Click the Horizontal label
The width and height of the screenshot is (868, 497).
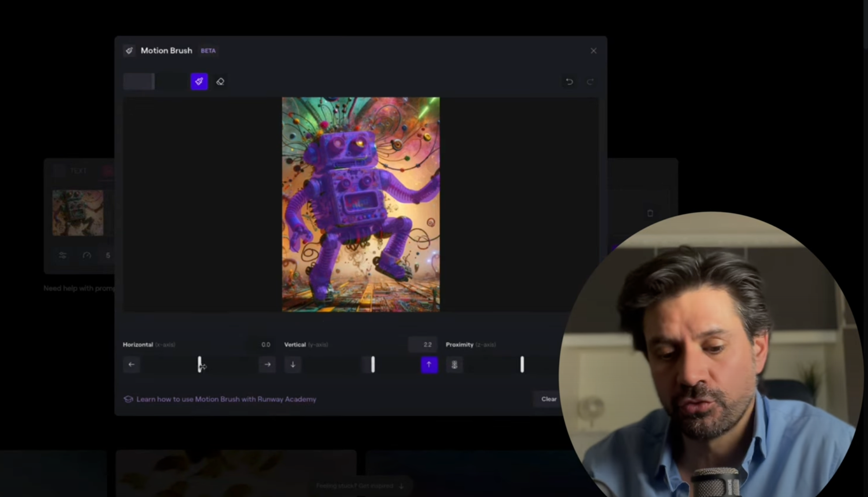138,344
